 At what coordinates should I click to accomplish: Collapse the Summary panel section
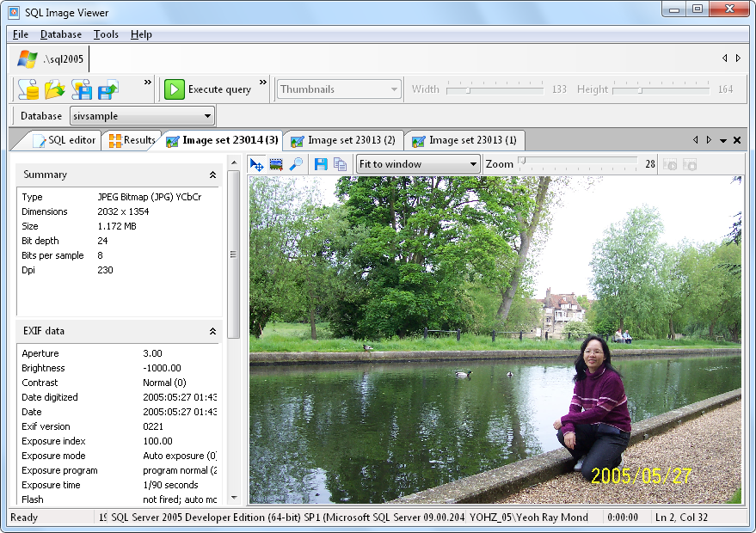point(212,175)
